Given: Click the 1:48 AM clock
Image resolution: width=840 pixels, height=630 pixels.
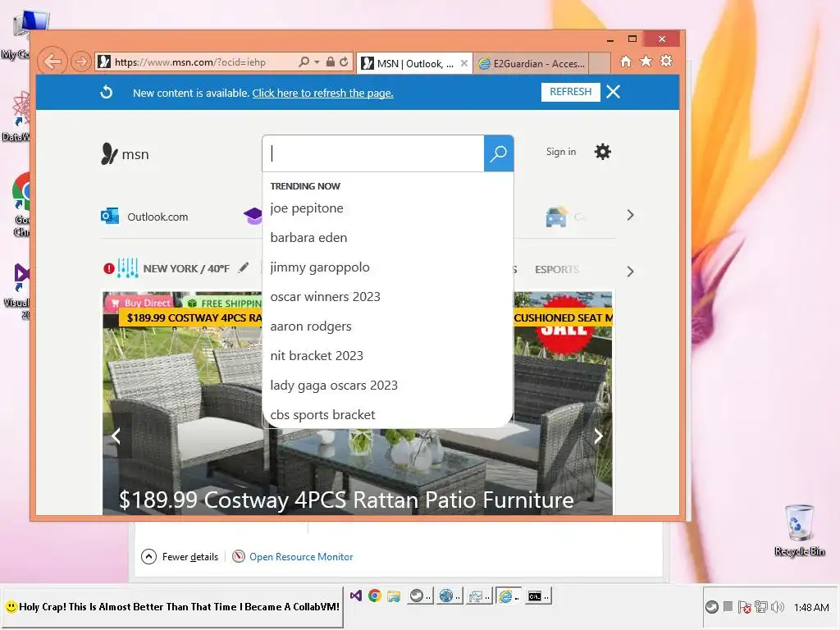Looking at the screenshot, I should (811, 607).
